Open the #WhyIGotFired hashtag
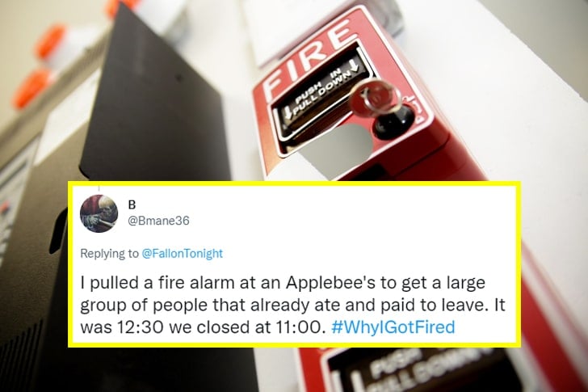 coord(393,327)
